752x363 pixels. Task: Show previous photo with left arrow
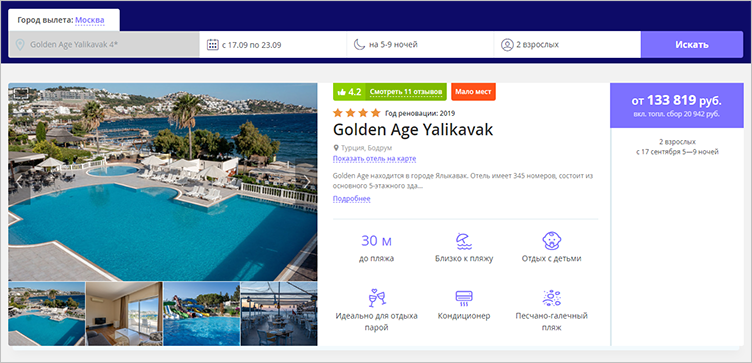[19, 181]
